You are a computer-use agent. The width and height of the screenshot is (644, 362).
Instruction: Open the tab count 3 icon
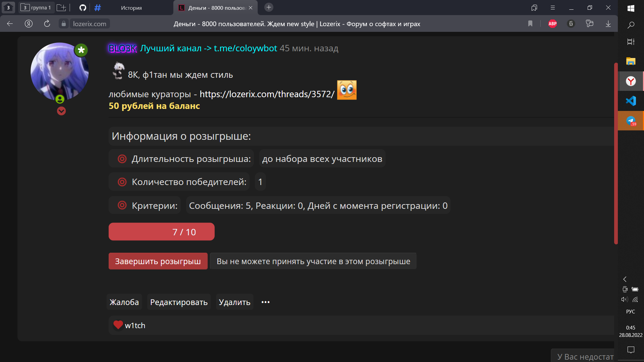pos(8,7)
